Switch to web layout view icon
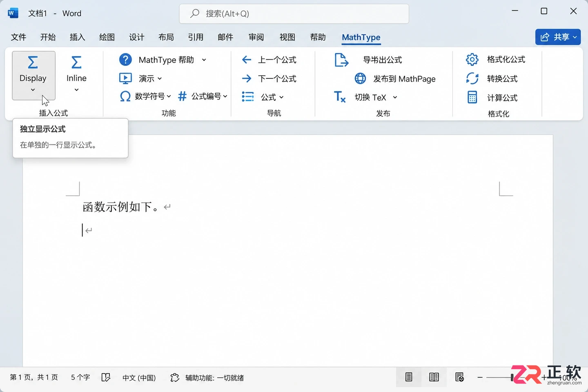Screen dimensions: 588x392 tap(459, 377)
